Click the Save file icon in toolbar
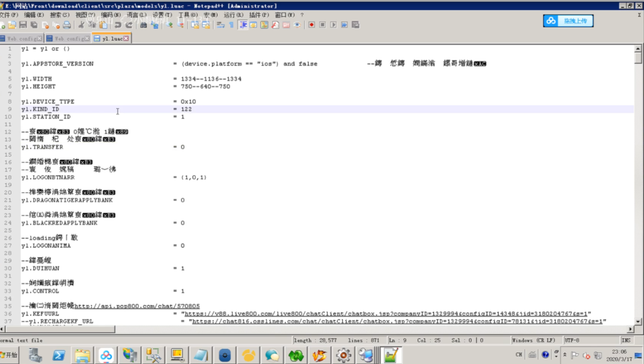 [23, 25]
